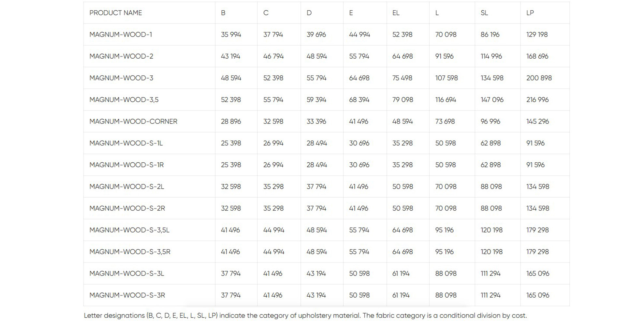Screen dimensions: 644x326
Task: Click MAGNUM-WOOD-2 price in the L column
Action: (x=444, y=56)
